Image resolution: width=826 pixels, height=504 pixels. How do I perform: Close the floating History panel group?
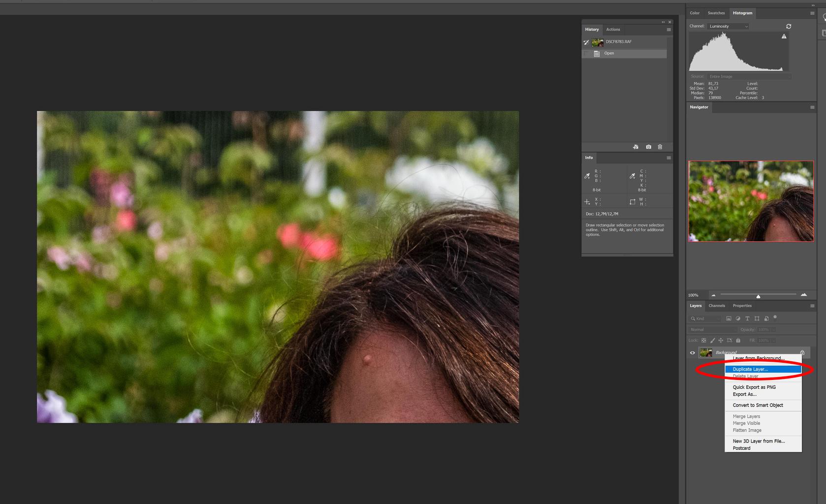click(669, 22)
